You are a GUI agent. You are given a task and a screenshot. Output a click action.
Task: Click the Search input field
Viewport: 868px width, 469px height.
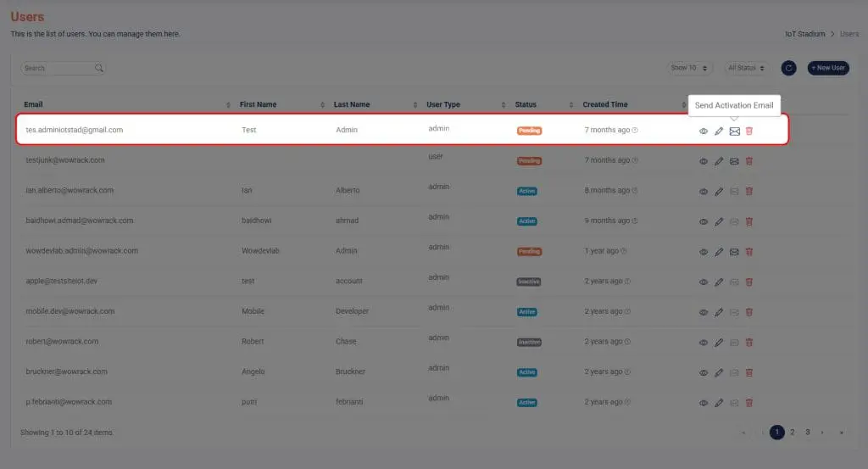pyautogui.click(x=58, y=68)
